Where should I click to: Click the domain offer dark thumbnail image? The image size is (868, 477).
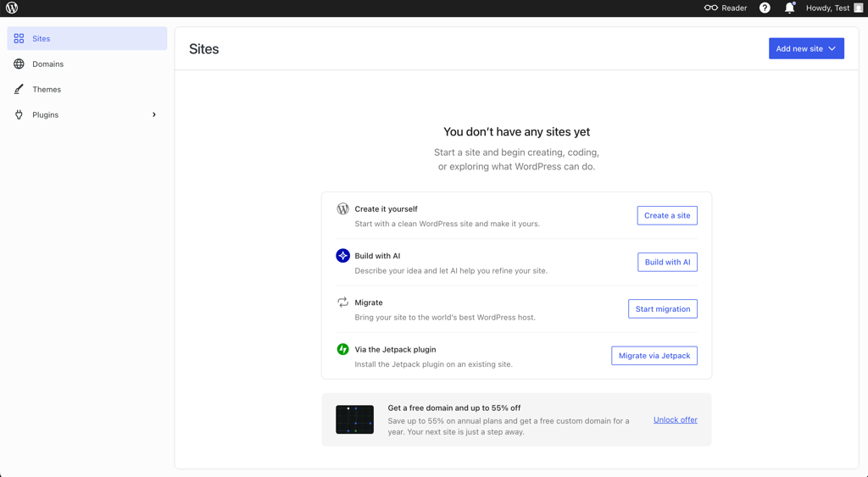[x=355, y=419]
